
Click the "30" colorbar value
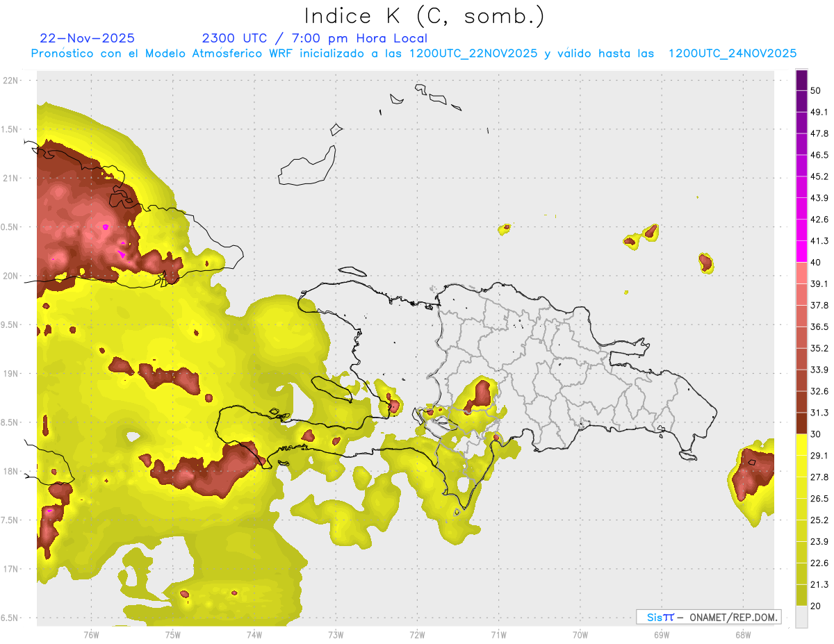point(816,434)
